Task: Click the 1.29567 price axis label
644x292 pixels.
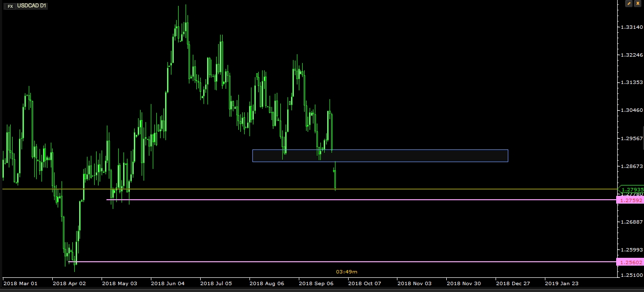Action: tap(631, 138)
